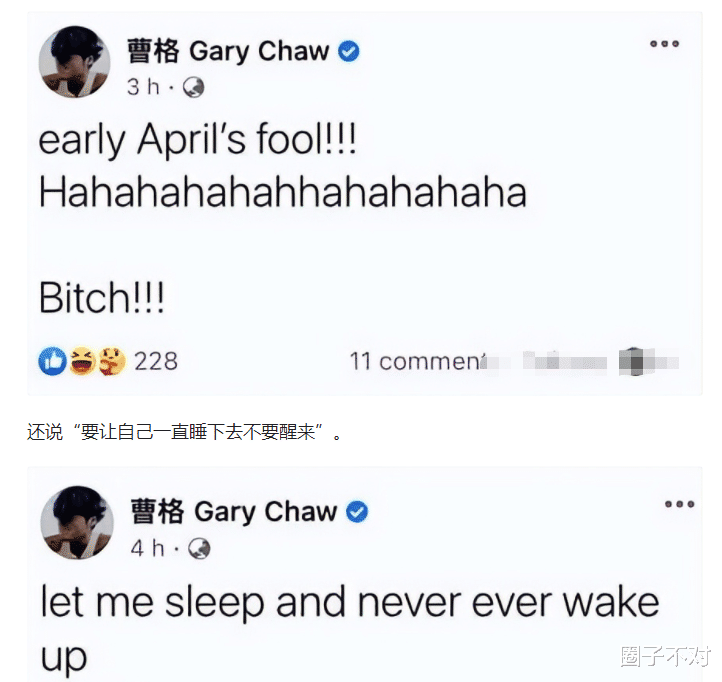Viewport: 722px width, 682px height.
Task: Open the 4 h timestamp link
Action: pyautogui.click(x=147, y=548)
